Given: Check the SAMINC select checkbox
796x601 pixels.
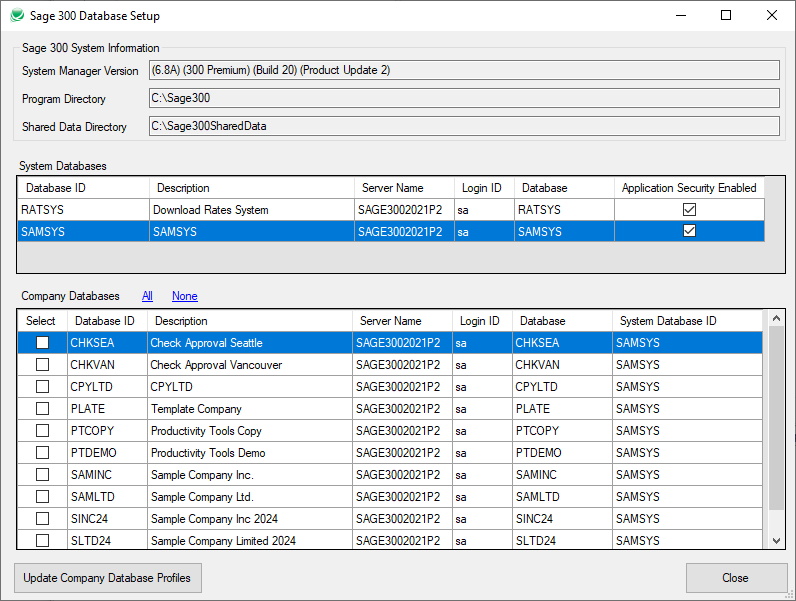Looking at the screenshot, I should [43, 475].
